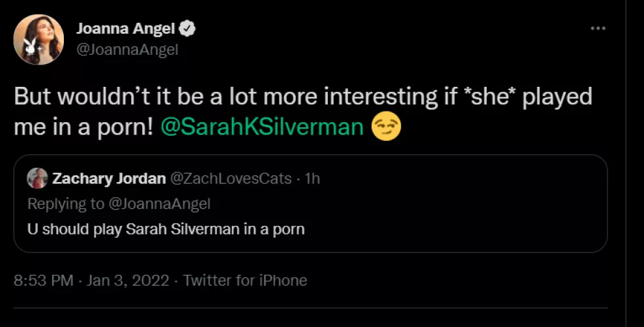Open quoted tweet text about Sarah Silverman

tap(166, 229)
